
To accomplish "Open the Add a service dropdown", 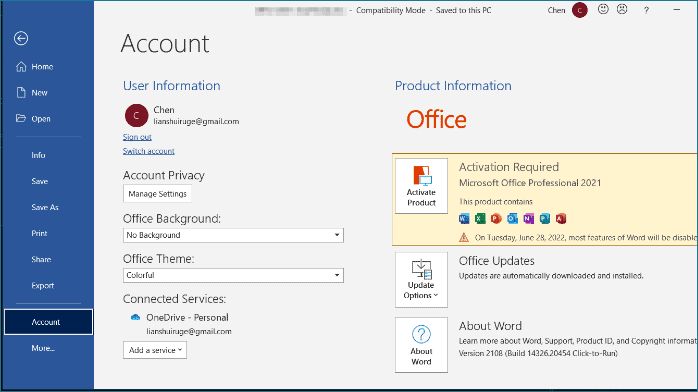I will pyautogui.click(x=155, y=350).
